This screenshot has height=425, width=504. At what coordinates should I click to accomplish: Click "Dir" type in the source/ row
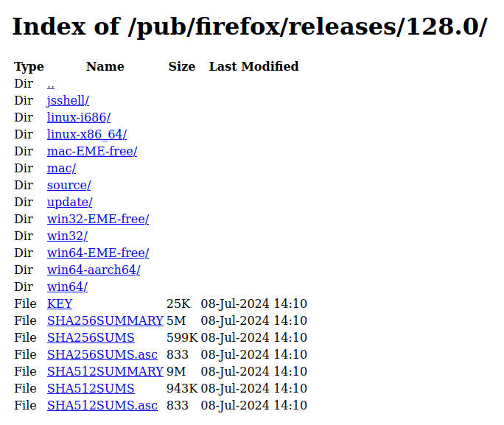24,186
